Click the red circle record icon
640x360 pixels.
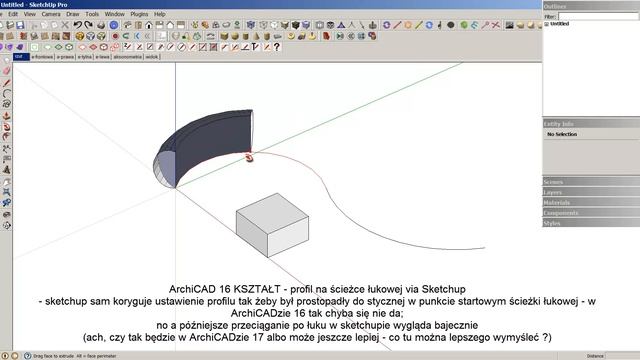pyautogui.click(x=116, y=36)
